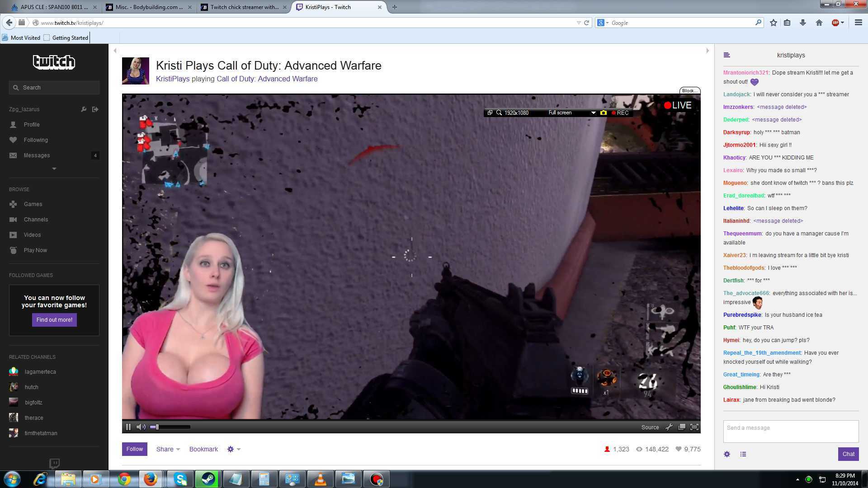
Task: Open the Most Visited bookmarks folder
Action: [21, 38]
